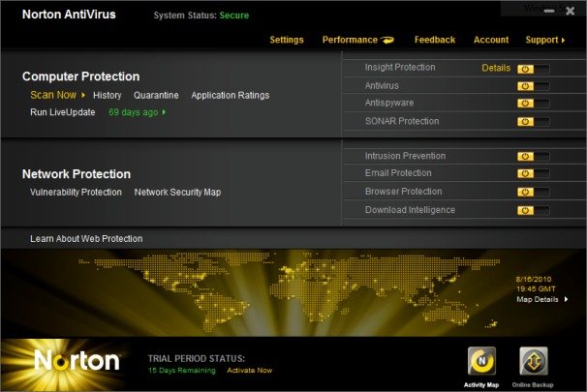587x392 pixels.
Task: Click the Performance gauge arrow icon
Action: (389, 40)
